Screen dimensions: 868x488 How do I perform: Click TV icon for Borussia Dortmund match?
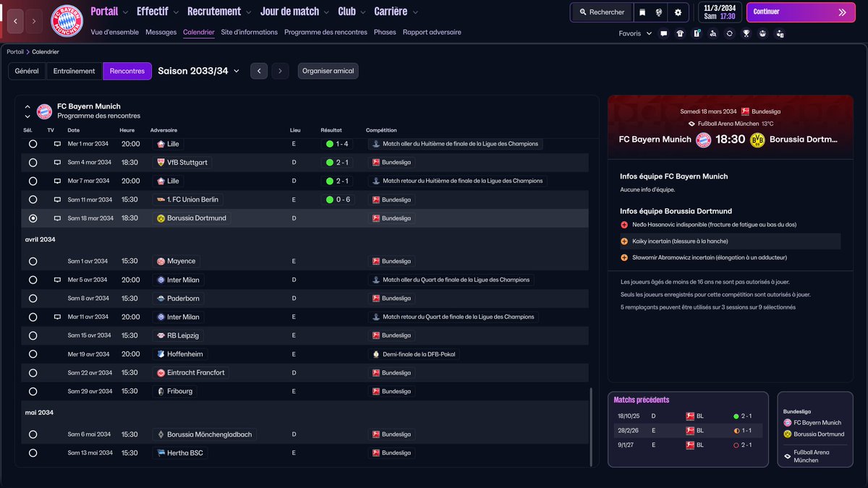tap(57, 218)
